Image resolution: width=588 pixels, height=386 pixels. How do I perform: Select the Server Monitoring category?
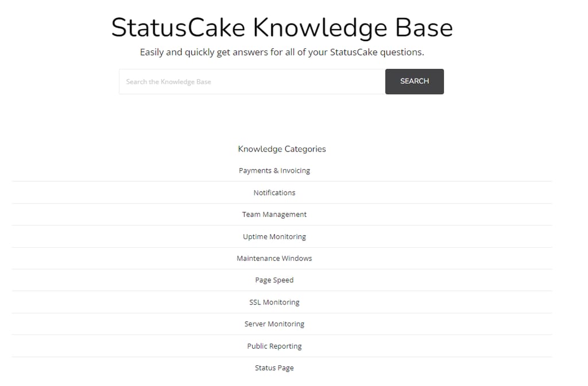(274, 324)
